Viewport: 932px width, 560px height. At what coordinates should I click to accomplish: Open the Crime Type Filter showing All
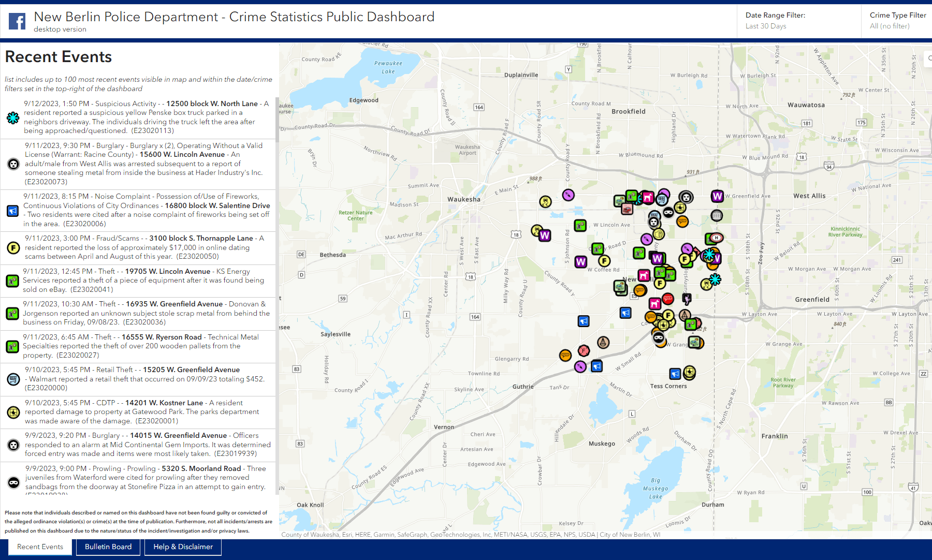point(897,21)
